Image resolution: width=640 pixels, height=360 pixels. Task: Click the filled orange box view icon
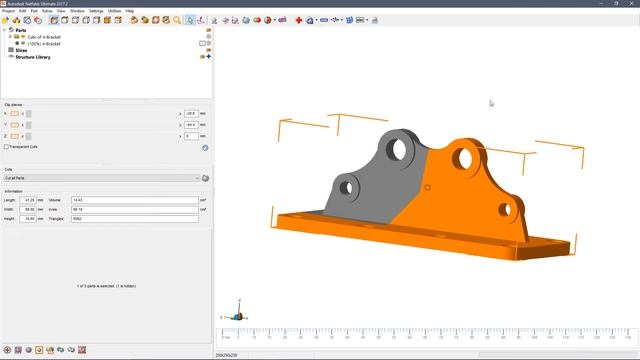[x=107, y=20]
